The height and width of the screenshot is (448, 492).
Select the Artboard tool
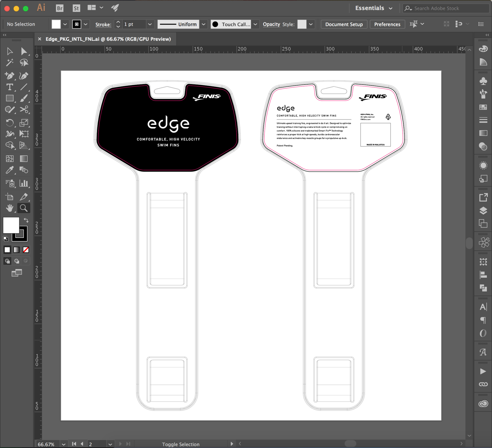point(10,197)
